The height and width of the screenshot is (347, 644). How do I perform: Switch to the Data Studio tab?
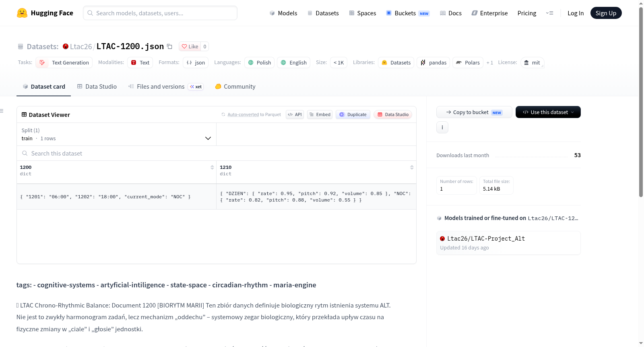97,86
